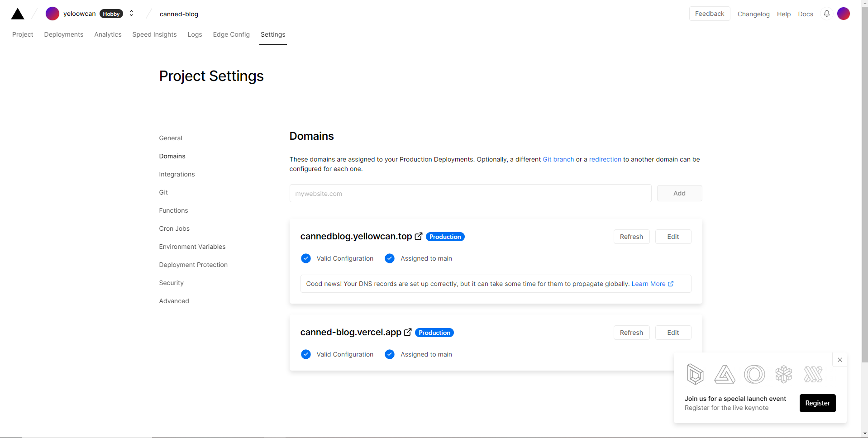Click Valid Configuration checkmark for cannedblog.yellowcan.top
This screenshot has height=438, width=868.
[306, 258]
